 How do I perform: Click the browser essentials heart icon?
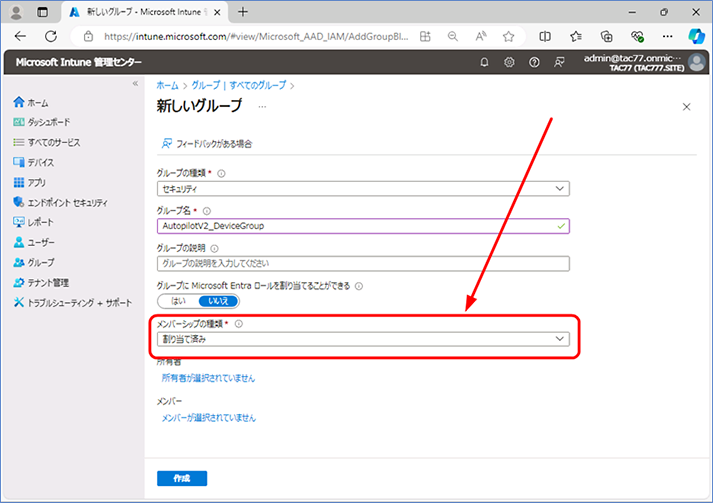(x=638, y=36)
